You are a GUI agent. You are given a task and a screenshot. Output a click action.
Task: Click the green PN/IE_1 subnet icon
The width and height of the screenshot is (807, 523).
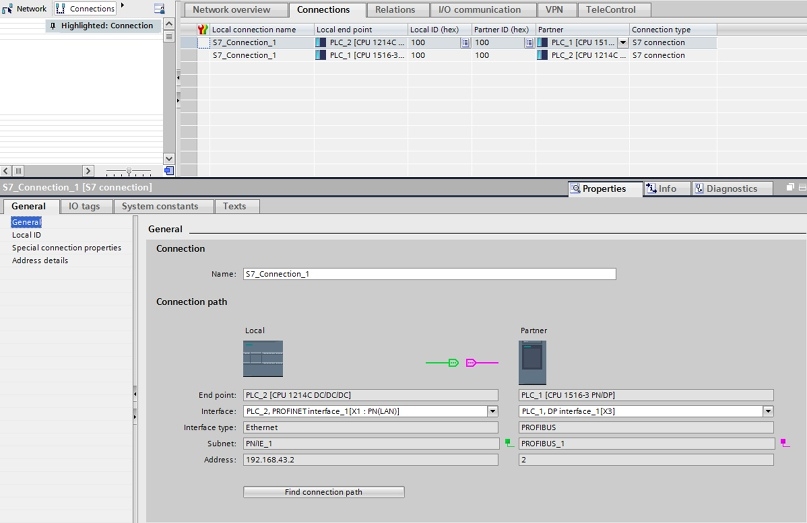pyautogui.click(x=509, y=443)
